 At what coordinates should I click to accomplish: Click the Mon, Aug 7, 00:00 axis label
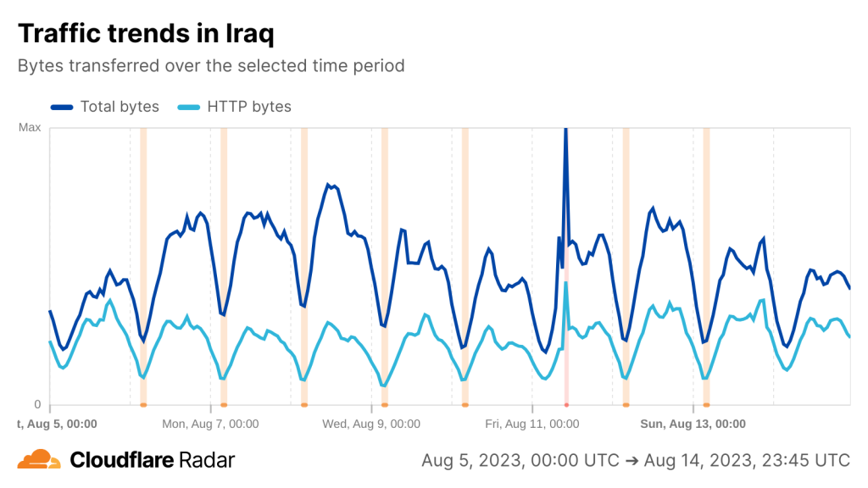coord(210,424)
